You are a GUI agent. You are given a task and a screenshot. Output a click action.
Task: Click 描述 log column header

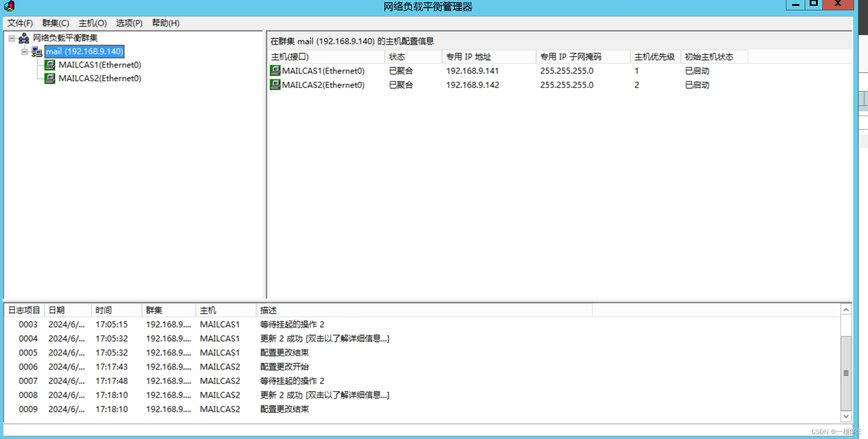(x=424, y=310)
